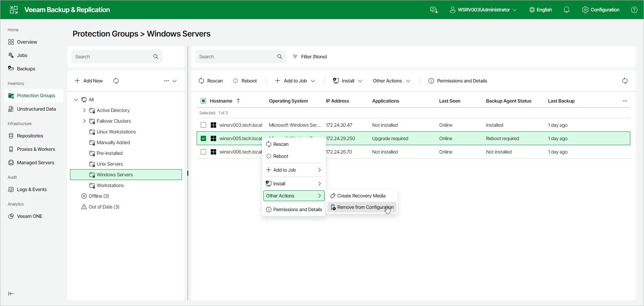Select Other Actions in context menu

[x=294, y=196]
